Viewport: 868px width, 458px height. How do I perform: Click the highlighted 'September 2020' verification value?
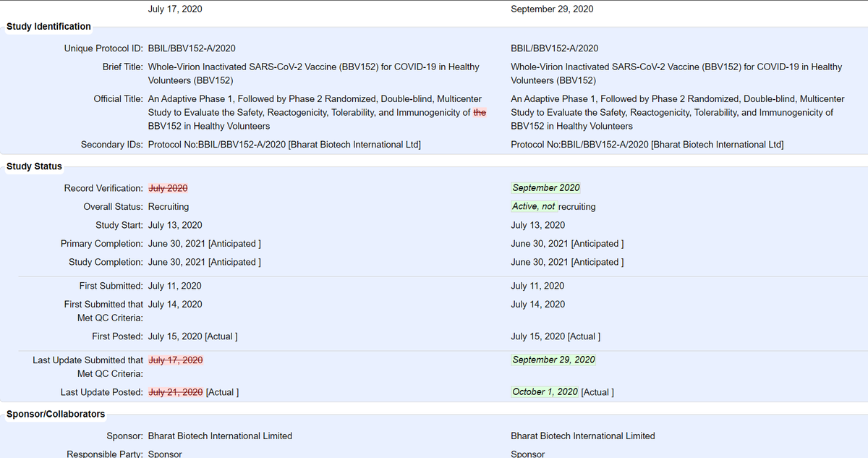545,187
